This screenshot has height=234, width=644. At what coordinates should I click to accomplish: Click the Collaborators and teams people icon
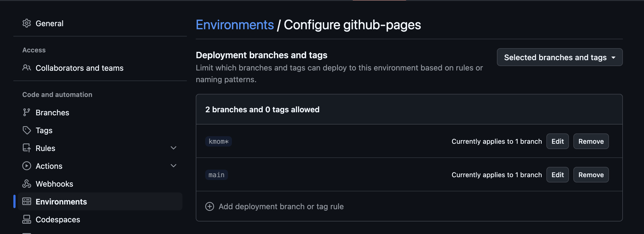point(27,68)
